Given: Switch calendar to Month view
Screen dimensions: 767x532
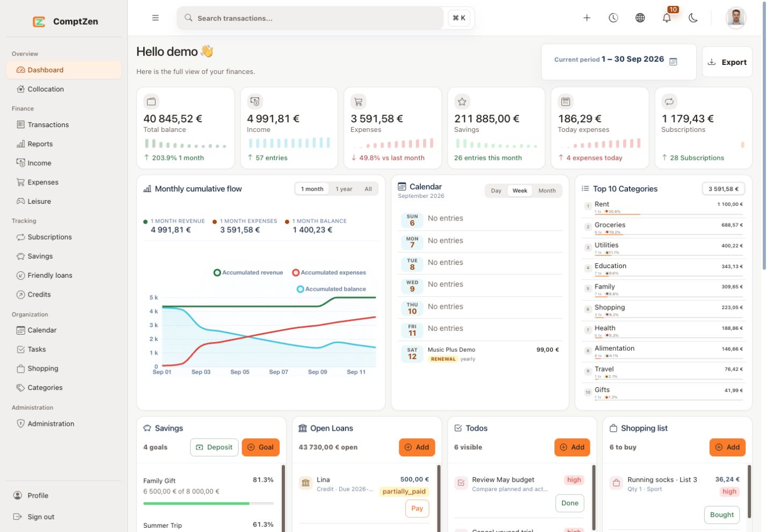Looking at the screenshot, I should [547, 191].
